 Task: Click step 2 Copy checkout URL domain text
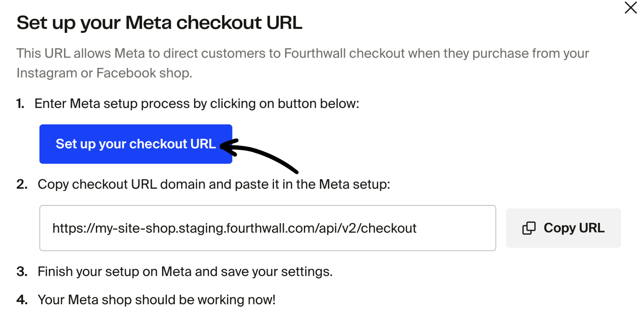click(x=214, y=184)
